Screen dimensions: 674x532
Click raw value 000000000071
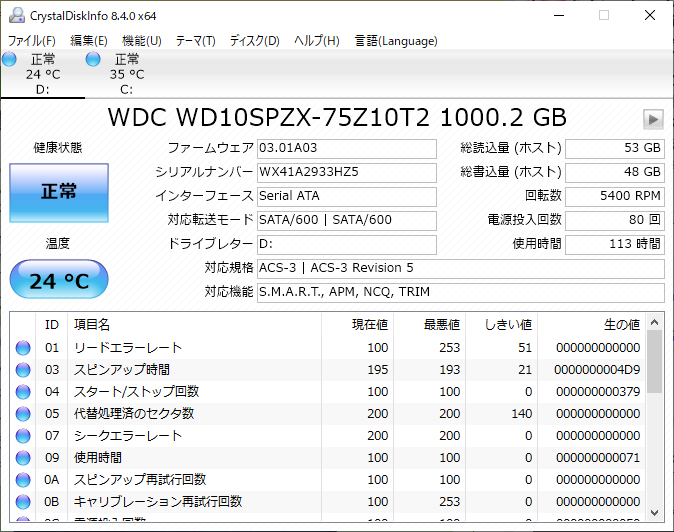point(598,458)
